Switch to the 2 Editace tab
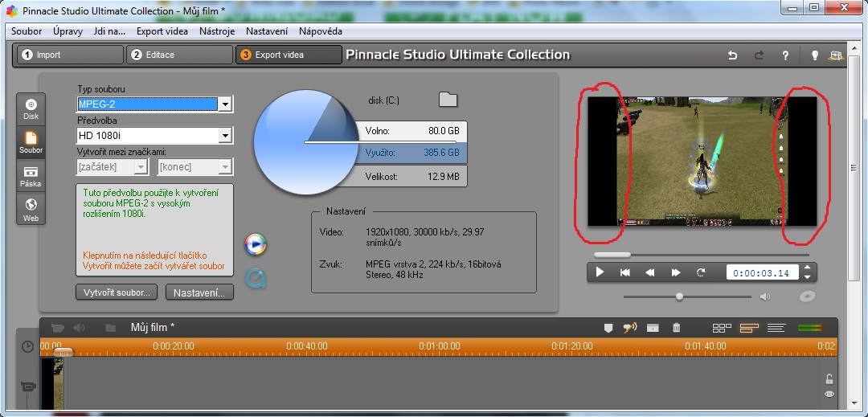The image size is (868, 417). pyautogui.click(x=179, y=55)
